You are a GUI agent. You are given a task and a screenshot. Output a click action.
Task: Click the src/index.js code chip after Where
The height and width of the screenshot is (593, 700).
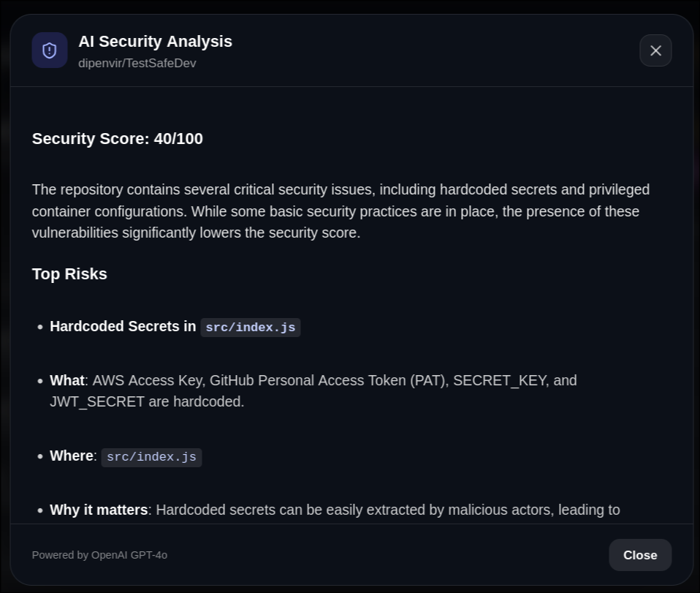tap(151, 458)
